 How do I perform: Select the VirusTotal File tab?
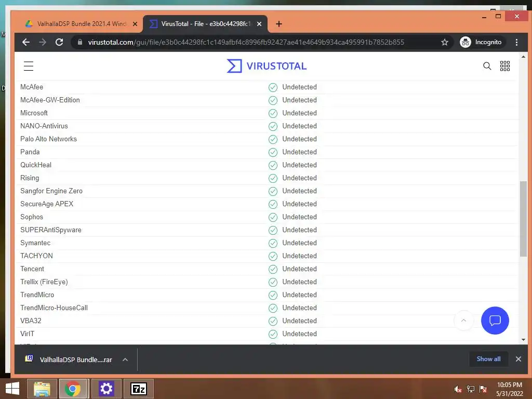[206, 24]
